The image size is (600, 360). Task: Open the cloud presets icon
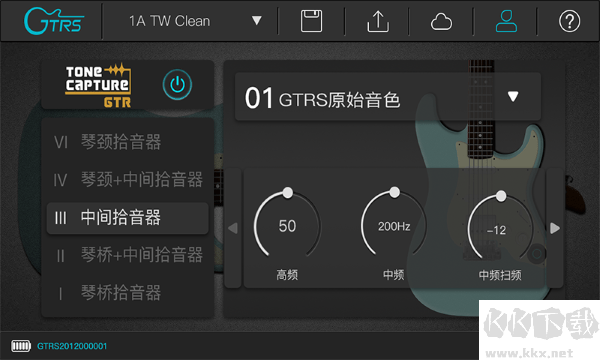[x=441, y=22]
